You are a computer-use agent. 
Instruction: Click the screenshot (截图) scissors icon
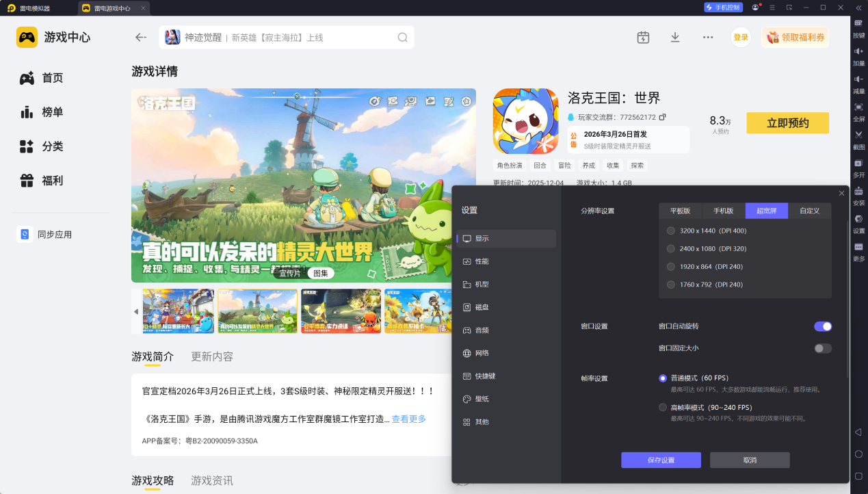tap(858, 135)
